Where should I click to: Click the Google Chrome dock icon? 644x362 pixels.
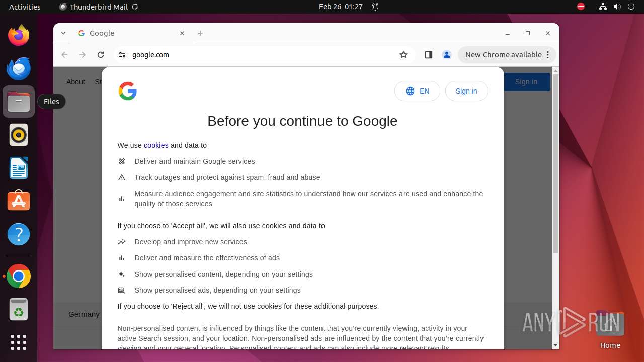coord(19,276)
